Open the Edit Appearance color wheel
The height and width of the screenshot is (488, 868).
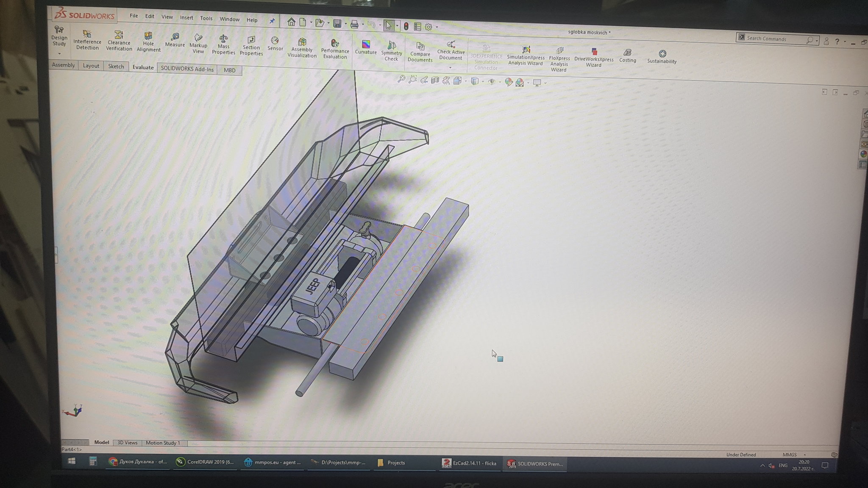[x=509, y=82]
